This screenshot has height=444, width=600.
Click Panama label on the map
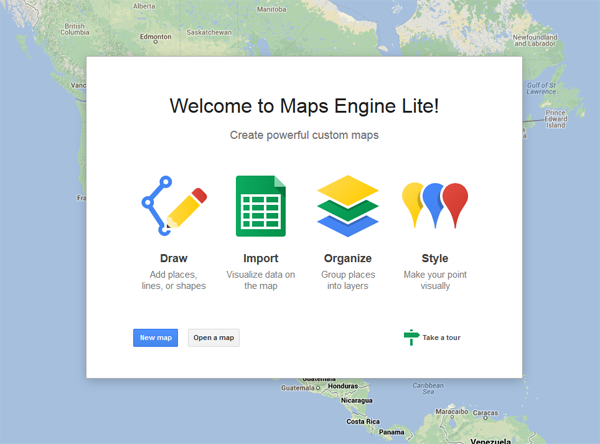click(391, 432)
